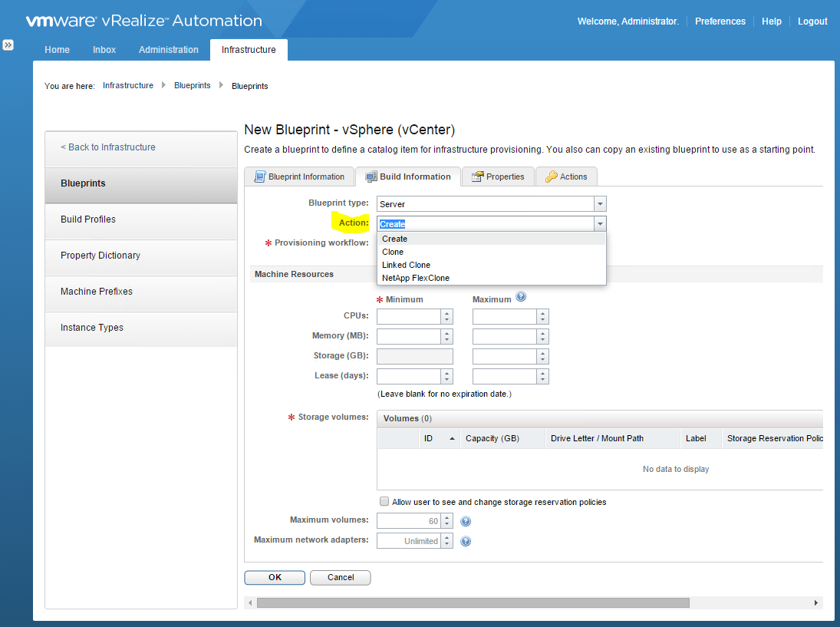840x627 pixels.
Task: Click the maximum CPUs spinner arrows
Action: coord(542,316)
